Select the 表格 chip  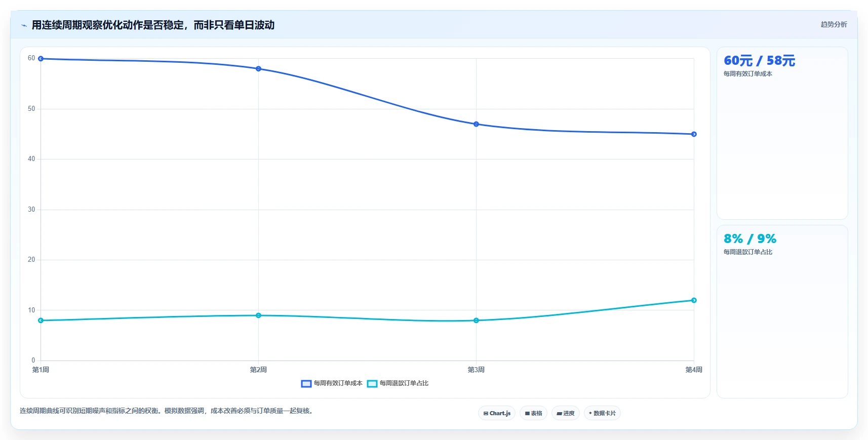[x=533, y=413]
